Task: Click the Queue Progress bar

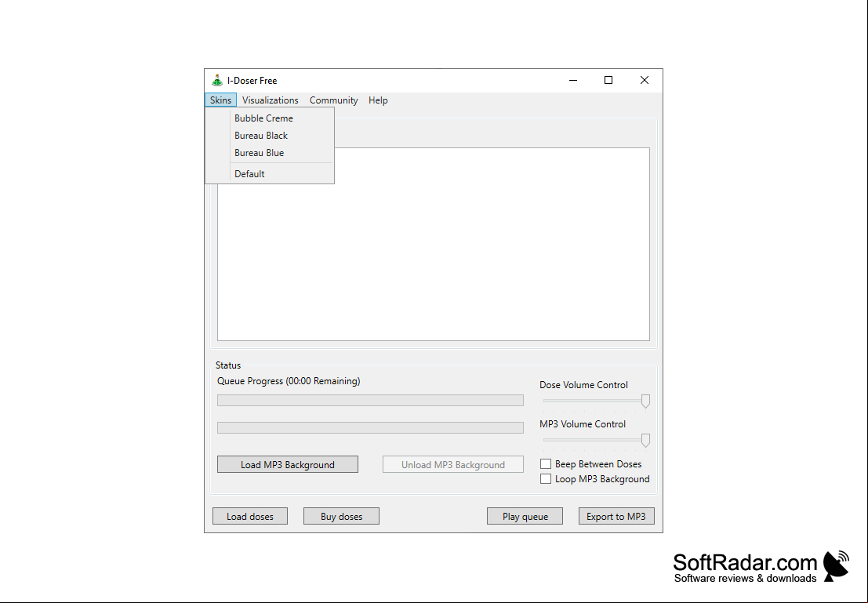Action: click(370, 401)
